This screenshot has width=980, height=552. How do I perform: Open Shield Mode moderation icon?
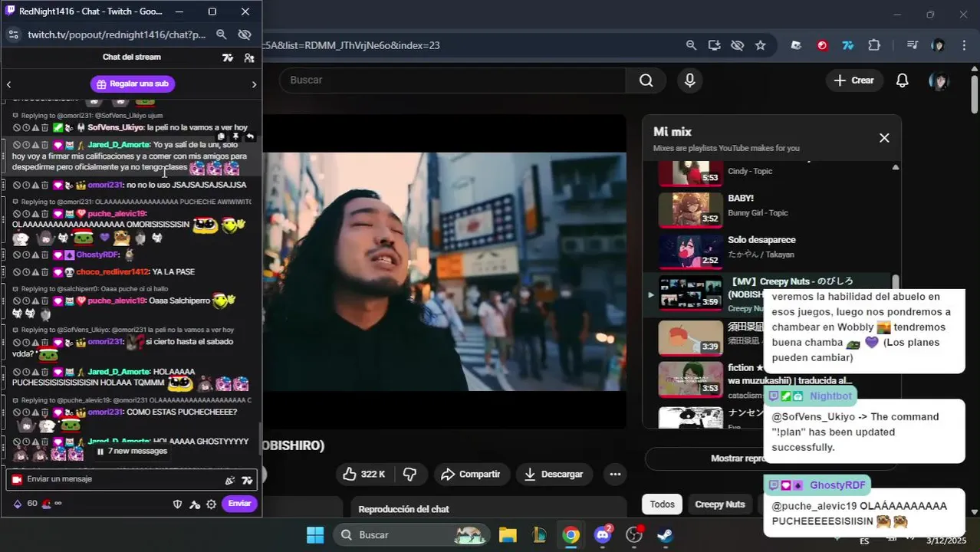click(177, 504)
